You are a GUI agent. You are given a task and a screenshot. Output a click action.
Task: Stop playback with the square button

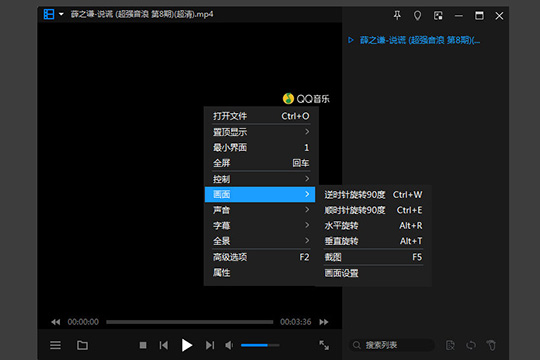143,345
